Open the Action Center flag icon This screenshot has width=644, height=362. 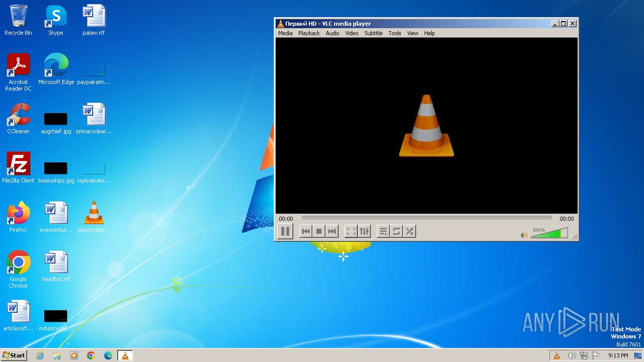595,355
